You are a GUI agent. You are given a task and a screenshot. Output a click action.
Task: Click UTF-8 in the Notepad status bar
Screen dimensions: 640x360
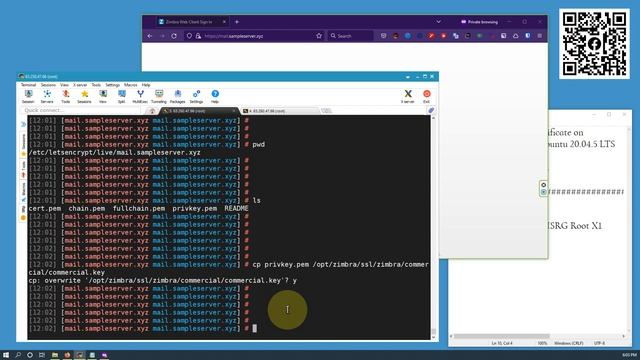click(599, 343)
